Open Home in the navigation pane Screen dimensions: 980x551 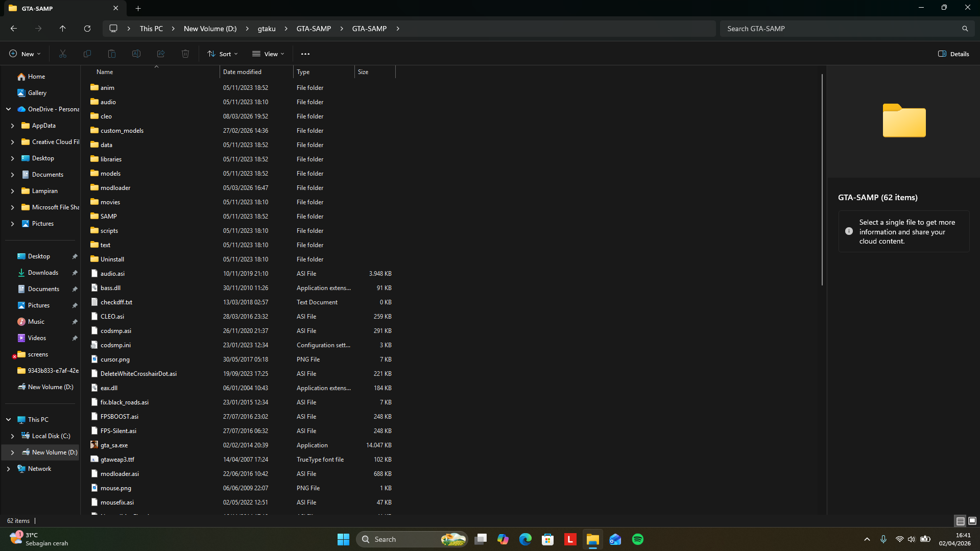[x=36, y=77]
